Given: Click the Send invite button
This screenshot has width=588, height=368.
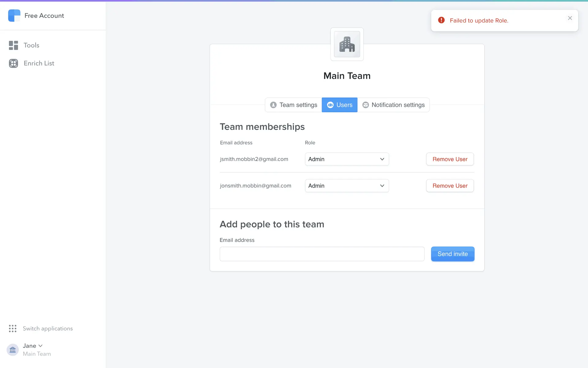Looking at the screenshot, I should coord(452,254).
